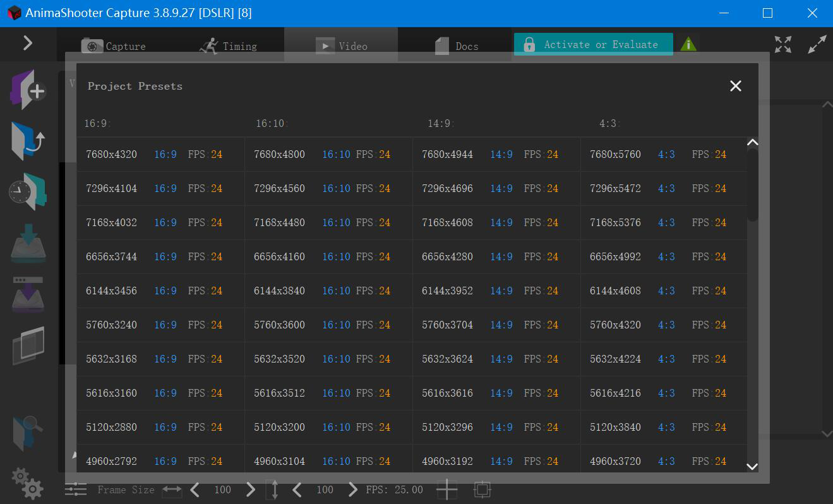The width and height of the screenshot is (833, 504).
Task: Close the Project Presets dialog
Action: (x=735, y=86)
